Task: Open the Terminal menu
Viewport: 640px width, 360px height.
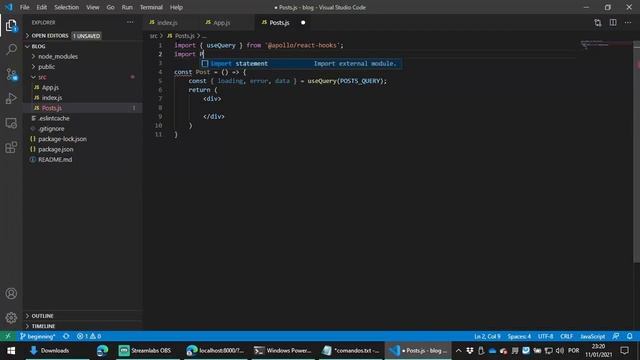Action: coord(151,7)
